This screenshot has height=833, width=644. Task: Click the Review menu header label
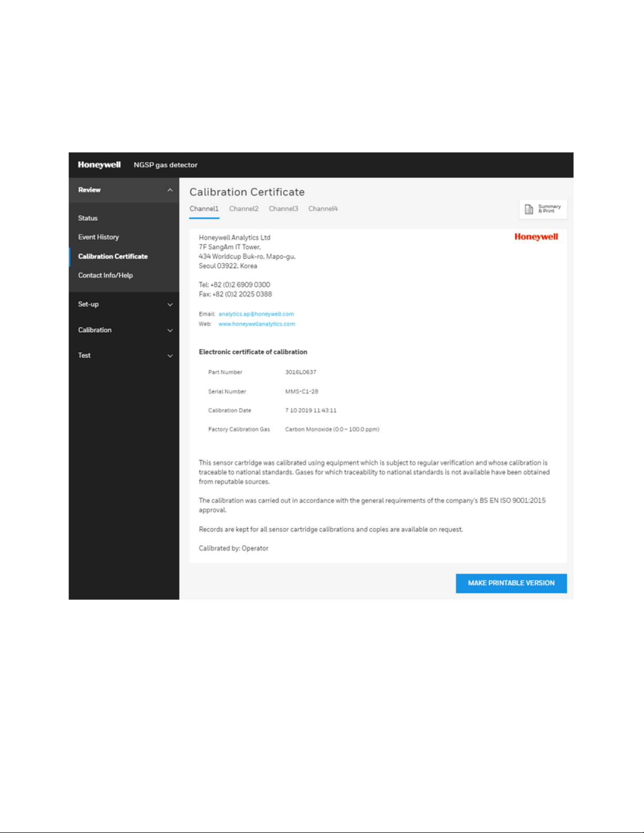89,190
